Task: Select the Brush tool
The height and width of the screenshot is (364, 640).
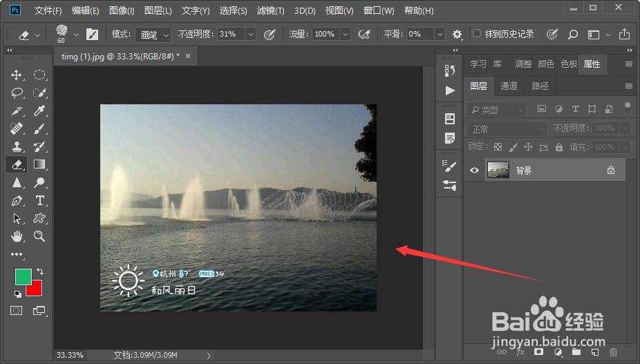Action: pyautogui.click(x=39, y=128)
